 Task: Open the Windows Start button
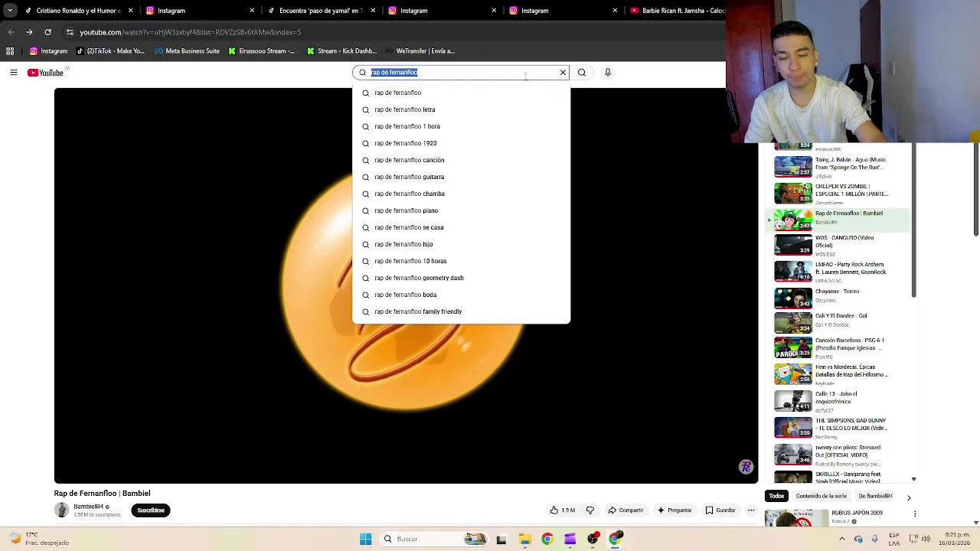click(x=365, y=539)
